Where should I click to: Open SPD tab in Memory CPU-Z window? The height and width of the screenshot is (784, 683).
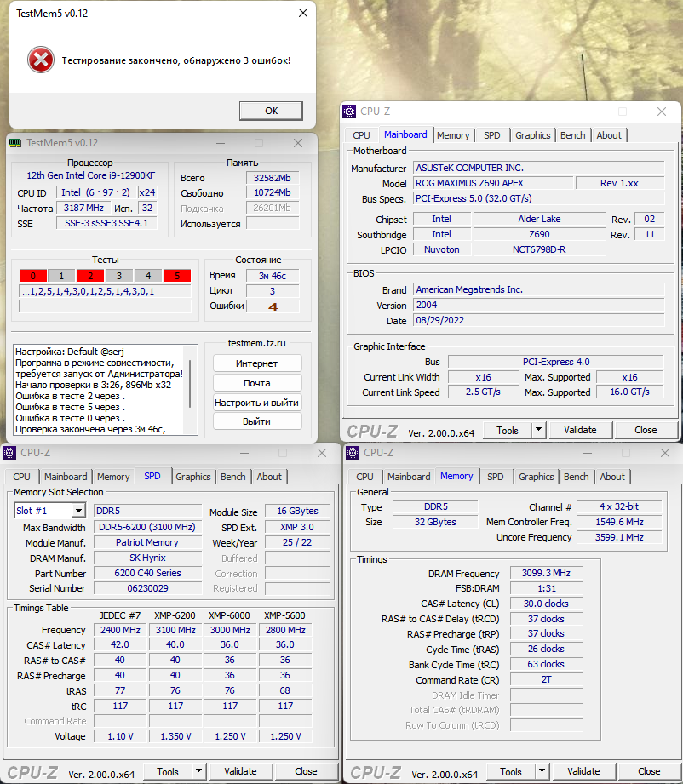(x=496, y=477)
